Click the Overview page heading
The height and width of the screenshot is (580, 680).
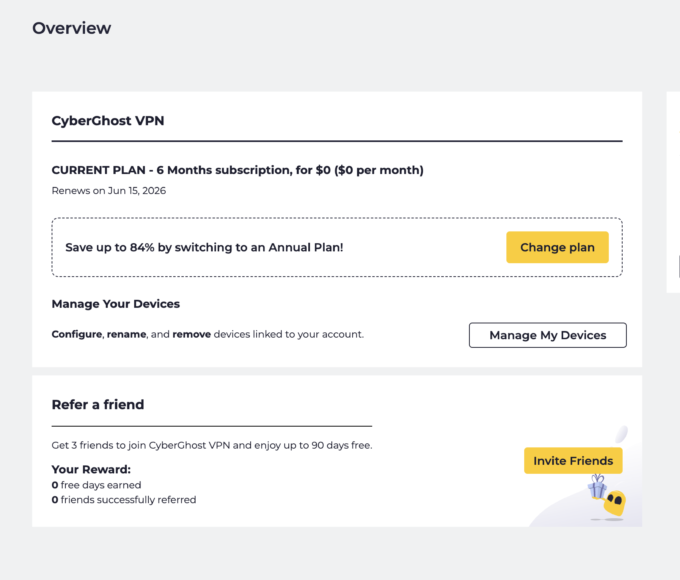71,28
